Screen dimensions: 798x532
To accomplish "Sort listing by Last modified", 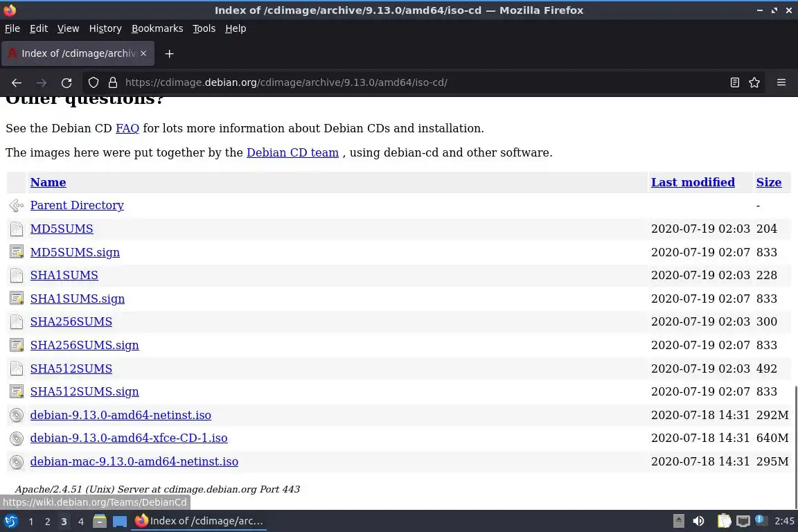I will pos(693,182).
